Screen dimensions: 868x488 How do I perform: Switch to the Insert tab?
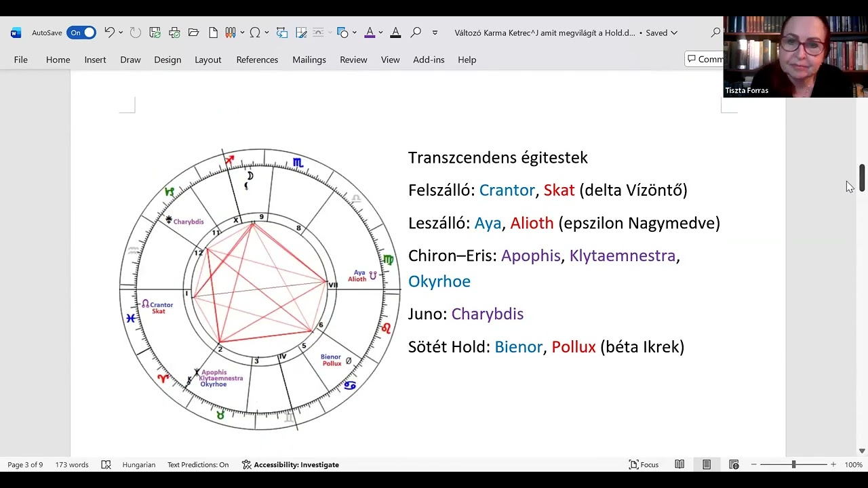click(x=95, y=60)
